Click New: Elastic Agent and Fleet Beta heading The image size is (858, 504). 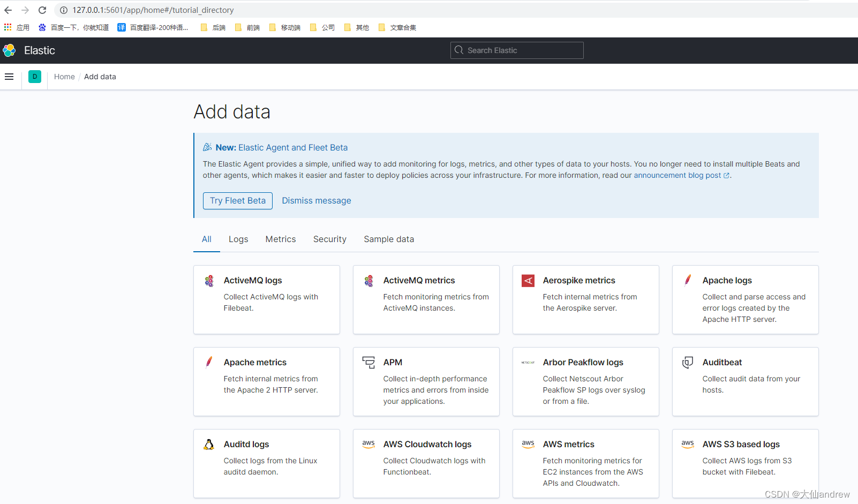282,148
